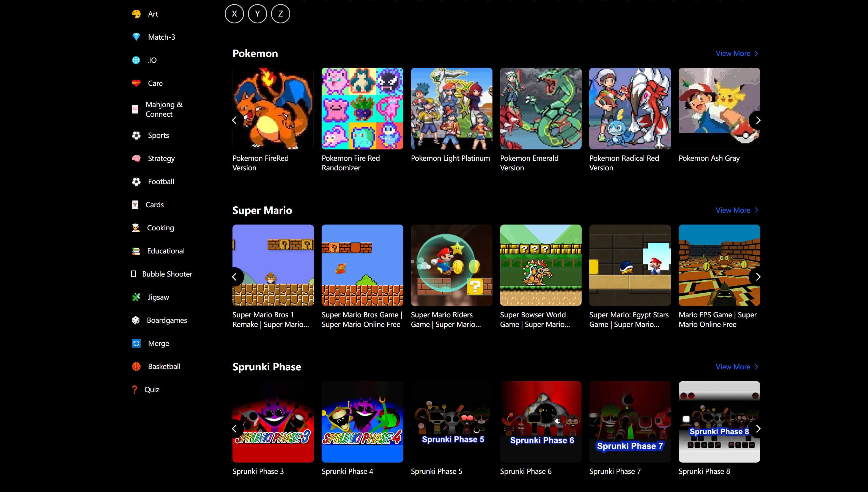Click the Care heart icon
Screen dimensions: 868x492
(x=136, y=83)
